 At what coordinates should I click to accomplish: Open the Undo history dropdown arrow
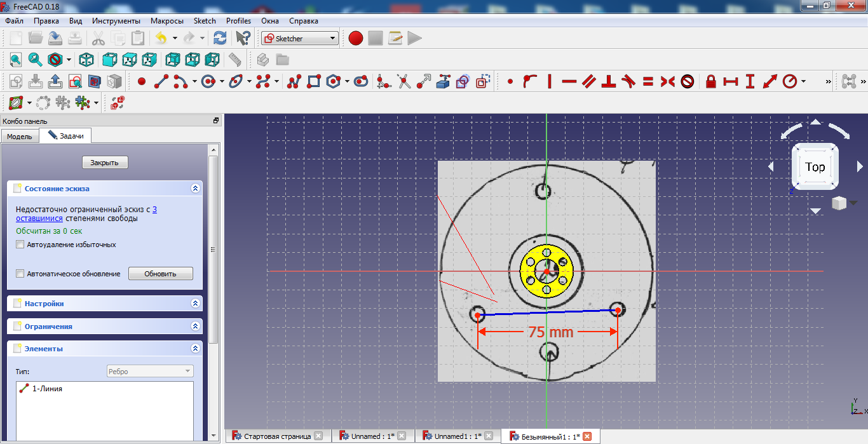click(175, 38)
